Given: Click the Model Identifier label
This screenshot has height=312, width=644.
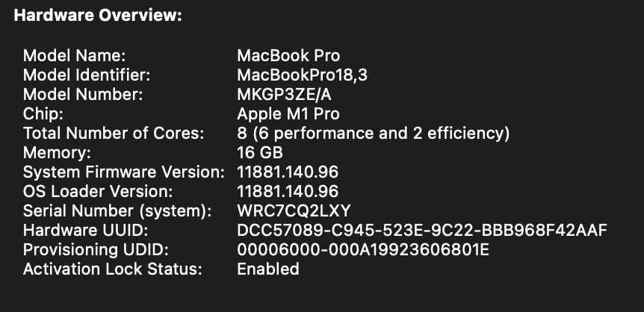Looking at the screenshot, I should click(87, 75).
